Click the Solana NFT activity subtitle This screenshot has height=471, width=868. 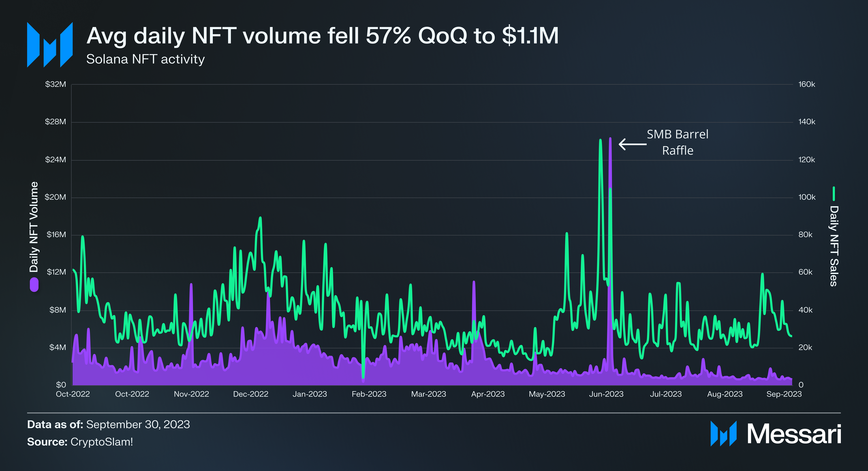click(x=145, y=59)
